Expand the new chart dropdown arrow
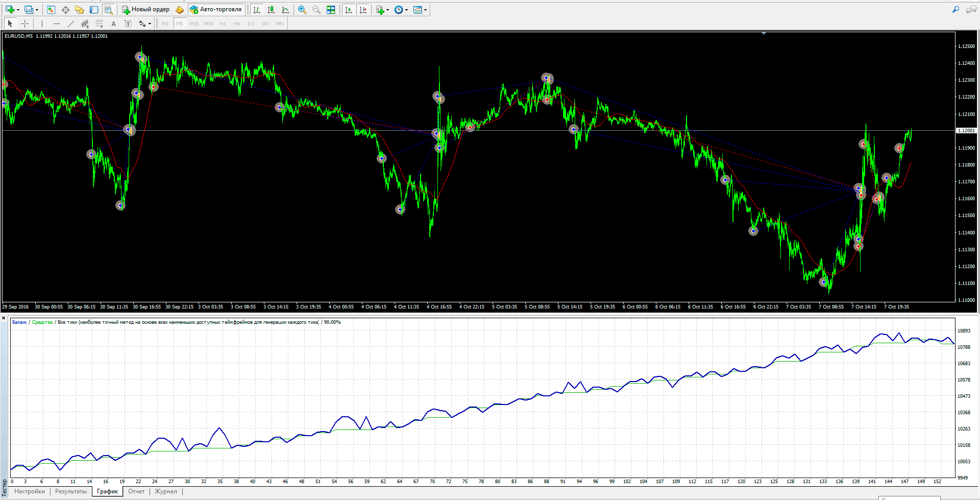Viewport: 980px width, 500px height. (18, 10)
